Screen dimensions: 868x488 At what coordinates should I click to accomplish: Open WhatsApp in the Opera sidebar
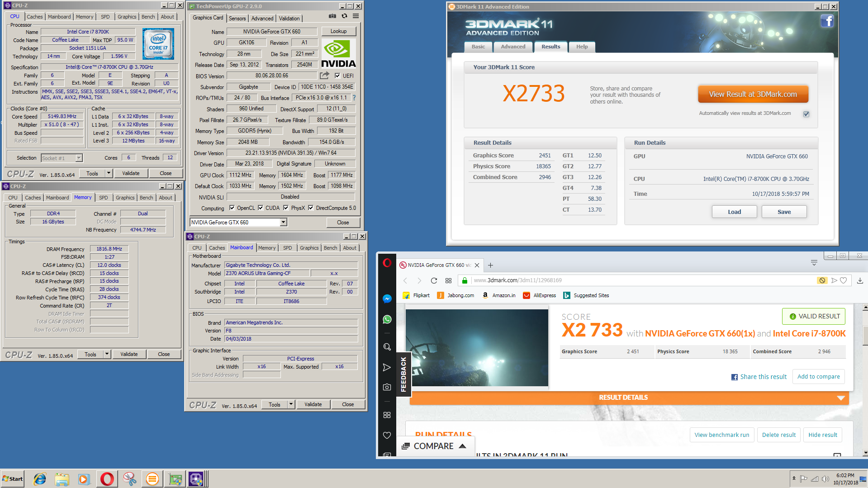387,319
